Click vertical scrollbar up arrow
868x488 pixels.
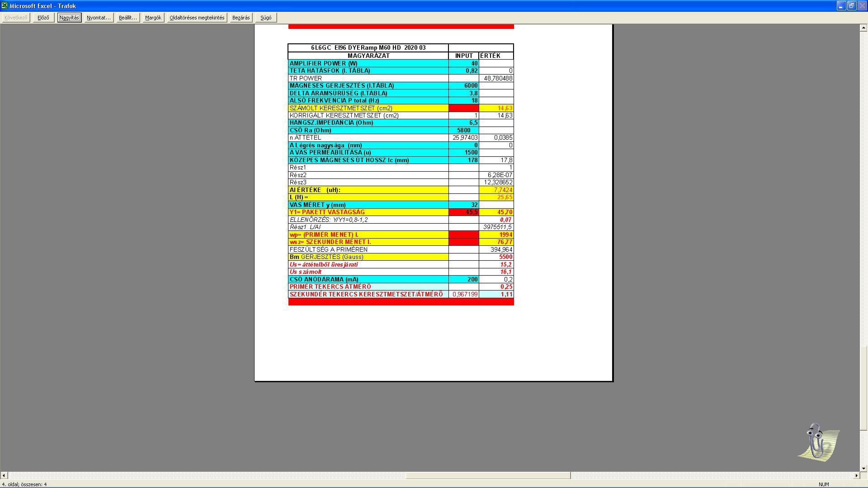click(863, 28)
